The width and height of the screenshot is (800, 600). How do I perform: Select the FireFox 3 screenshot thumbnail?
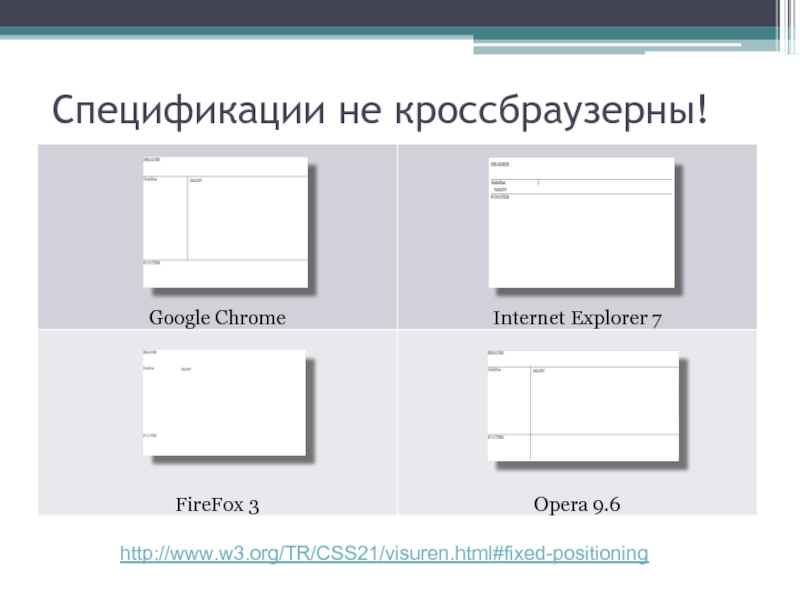(x=224, y=403)
